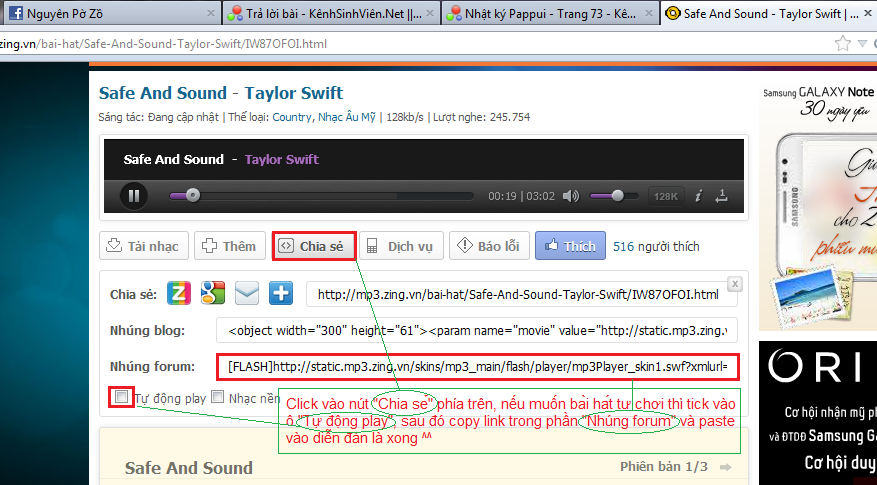Click the Safe And Sound - Taylor Swift heading
The height and width of the screenshot is (485, 877).
pos(221,93)
